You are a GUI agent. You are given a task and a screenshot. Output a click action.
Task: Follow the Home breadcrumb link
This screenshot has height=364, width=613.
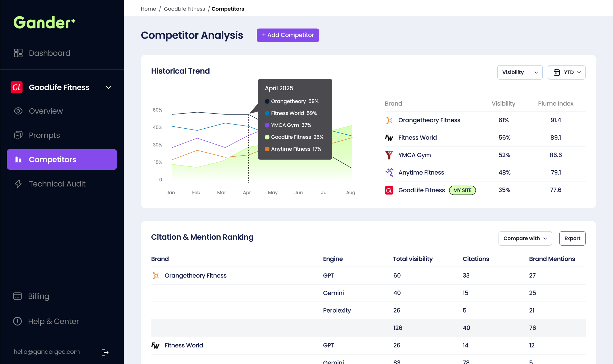148,9
